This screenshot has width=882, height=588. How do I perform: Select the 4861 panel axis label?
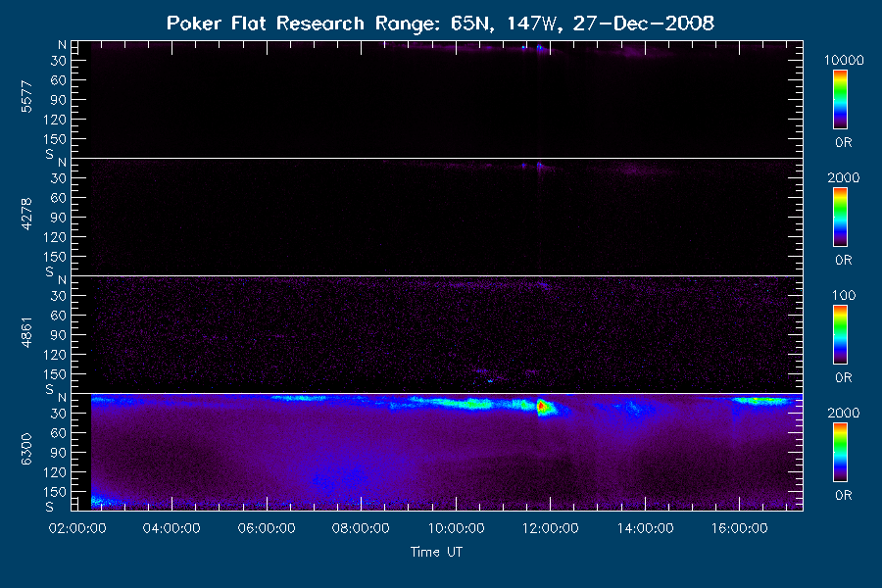(x=26, y=332)
